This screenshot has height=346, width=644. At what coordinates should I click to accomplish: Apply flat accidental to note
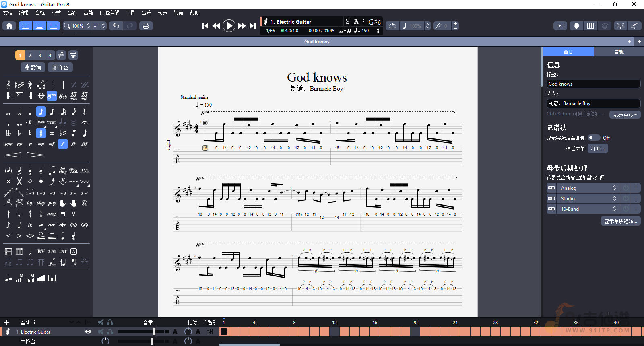point(19,133)
